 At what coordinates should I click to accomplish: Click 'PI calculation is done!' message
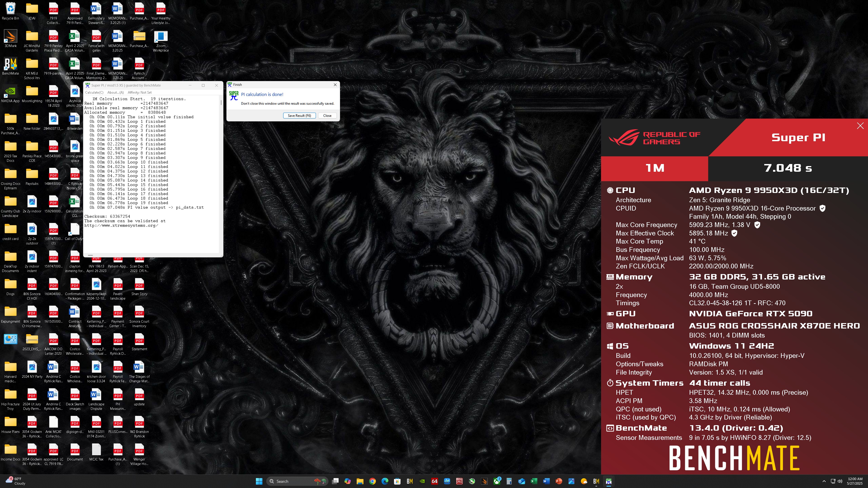click(x=262, y=94)
